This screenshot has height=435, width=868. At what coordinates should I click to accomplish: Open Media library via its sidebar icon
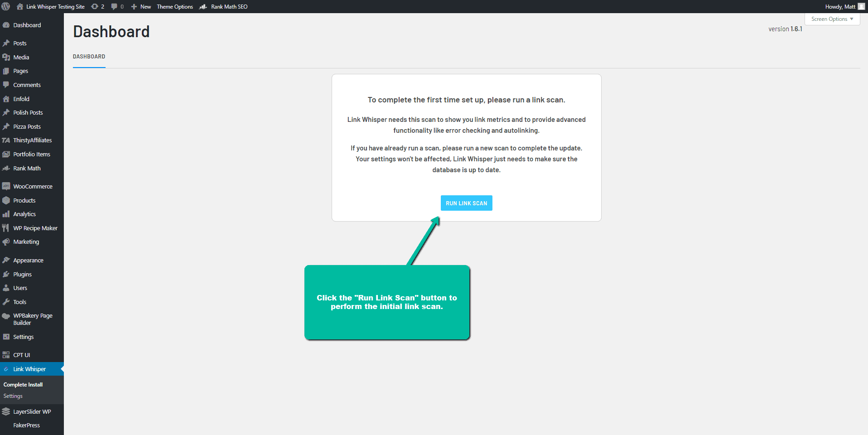point(6,57)
